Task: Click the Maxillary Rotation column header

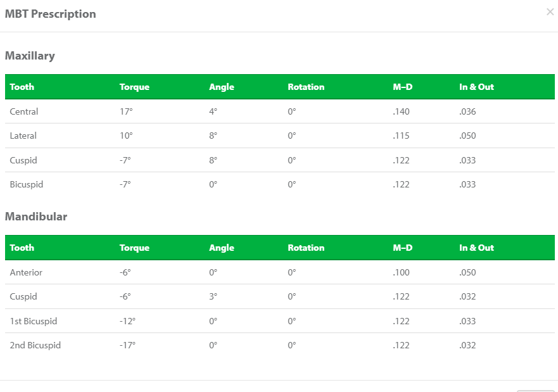Action: point(306,87)
